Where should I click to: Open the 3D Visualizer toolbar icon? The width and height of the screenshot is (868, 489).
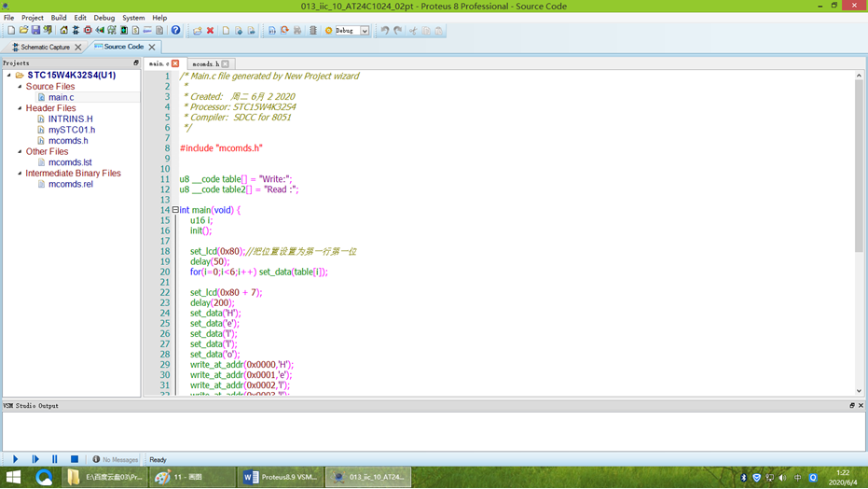(100, 31)
